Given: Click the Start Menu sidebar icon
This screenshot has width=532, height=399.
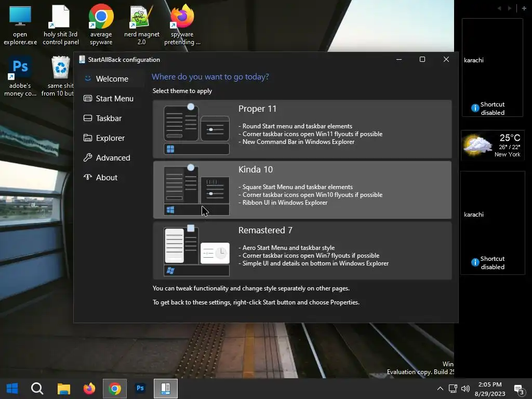Looking at the screenshot, I should [x=87, y=98].
